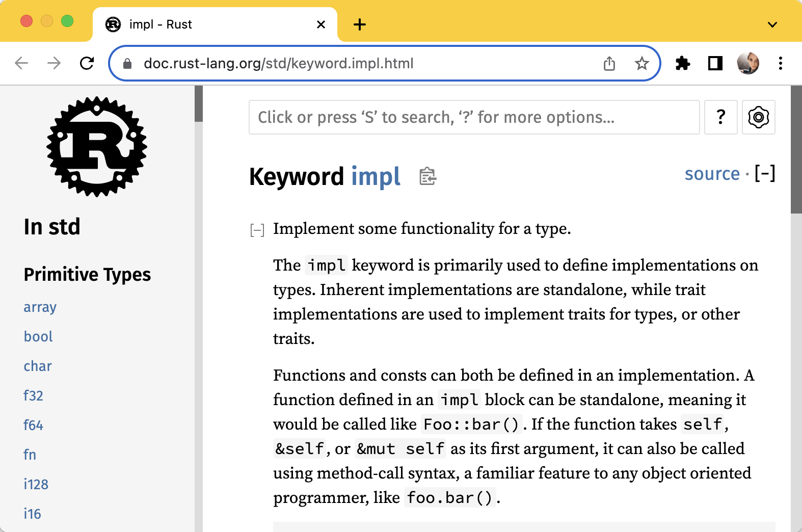This screenshot has height=532, width=802.
Task: Open Chrome's three-dot menu
Action: (x=780, y=64)
